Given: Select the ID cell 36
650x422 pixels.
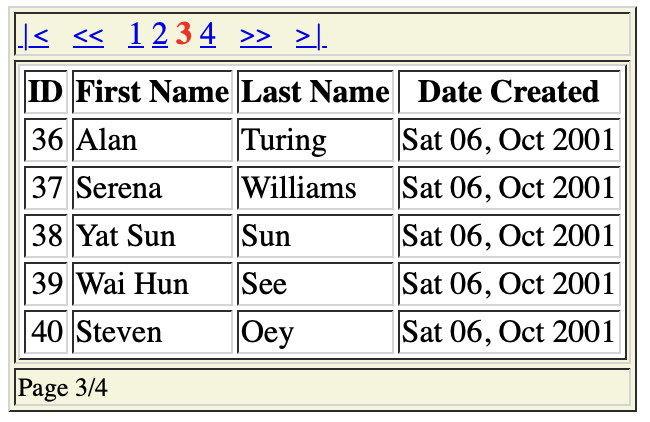Looking at the screenshot, I should point(46,140).
